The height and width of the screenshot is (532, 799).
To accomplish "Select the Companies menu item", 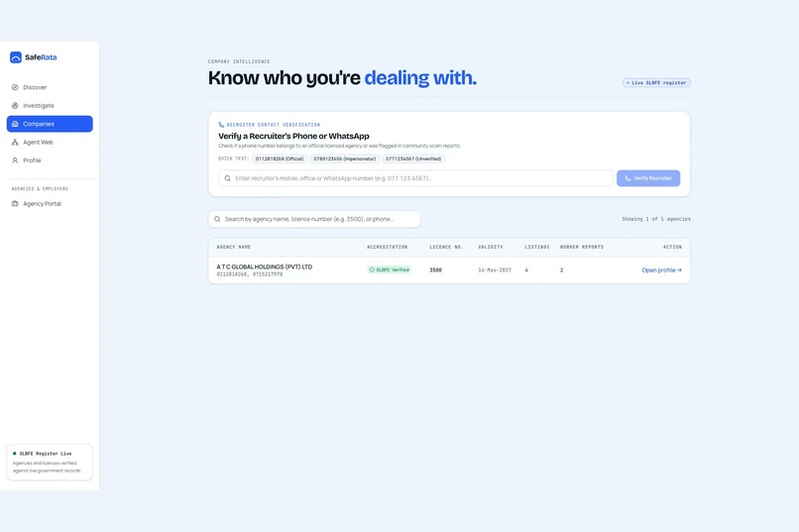I will (50, 124).
